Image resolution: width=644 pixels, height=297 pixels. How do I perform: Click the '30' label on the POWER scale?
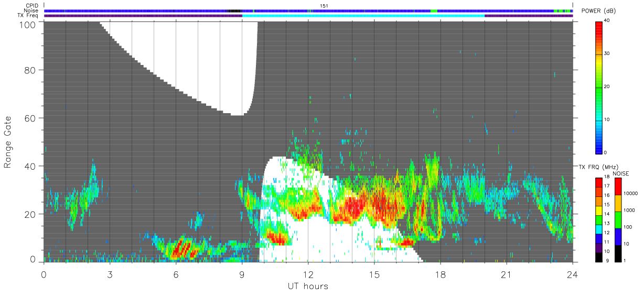point(607,54)
